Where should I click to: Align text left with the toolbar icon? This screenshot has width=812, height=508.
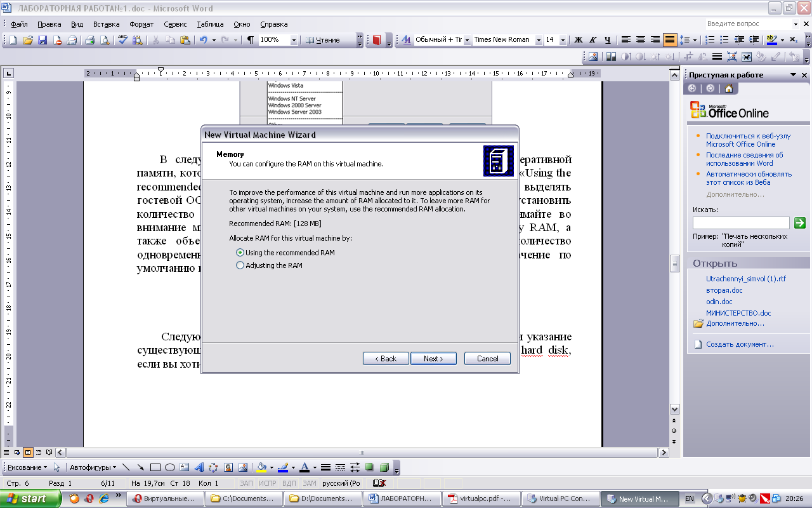click(x=626, y=40)
